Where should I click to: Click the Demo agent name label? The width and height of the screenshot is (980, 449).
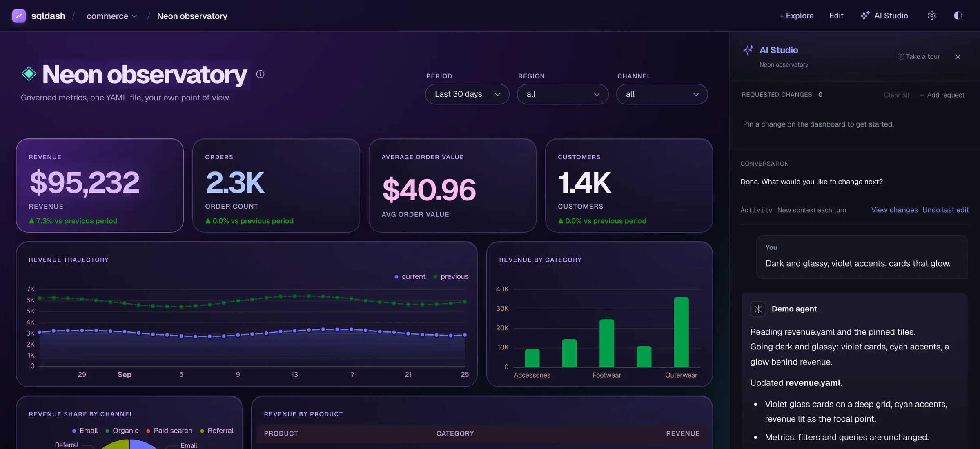tap(794, 309)
